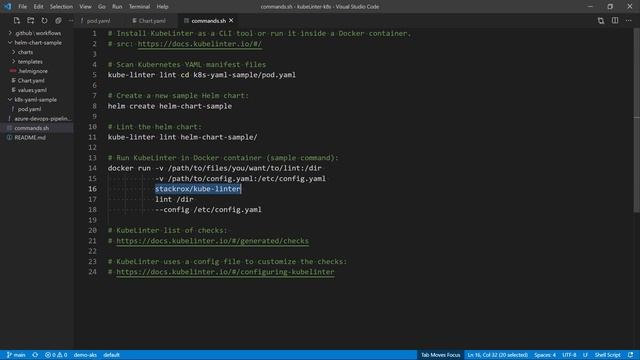
Task: Open the View menu
Action: click(x=85, y=7)
